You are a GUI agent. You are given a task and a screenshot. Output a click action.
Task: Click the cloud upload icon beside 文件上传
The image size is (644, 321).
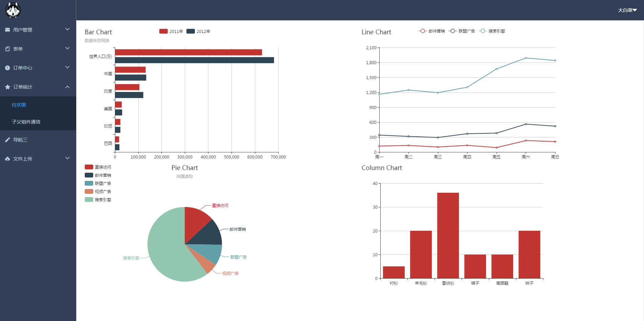[x=7, y=159]
